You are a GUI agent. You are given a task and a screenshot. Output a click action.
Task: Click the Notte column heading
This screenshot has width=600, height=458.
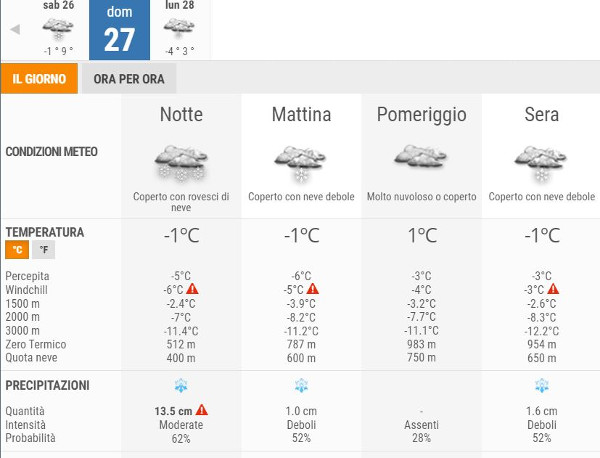tap(181, 115)
